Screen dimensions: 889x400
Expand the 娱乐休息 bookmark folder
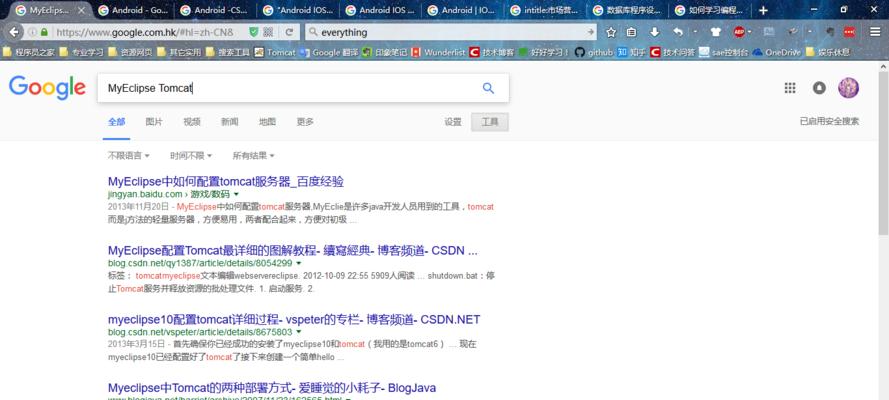click(x=827, y=52)
